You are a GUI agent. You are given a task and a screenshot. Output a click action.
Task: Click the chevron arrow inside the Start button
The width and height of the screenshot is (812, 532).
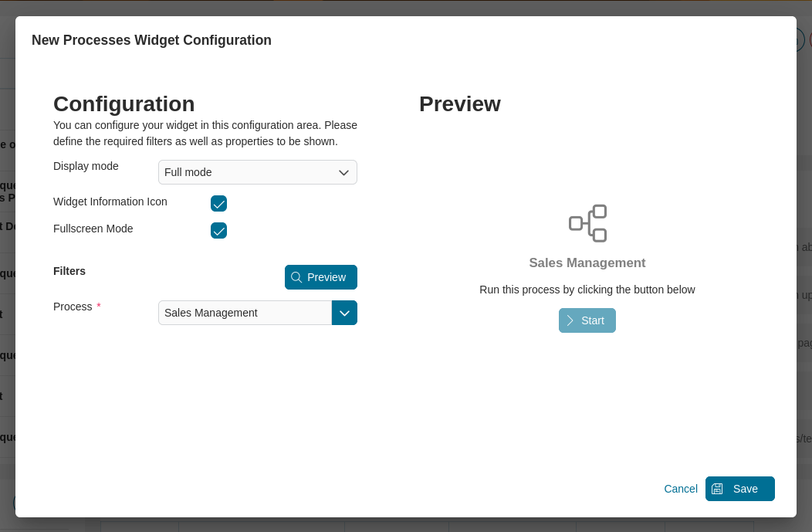click(569, 320)
